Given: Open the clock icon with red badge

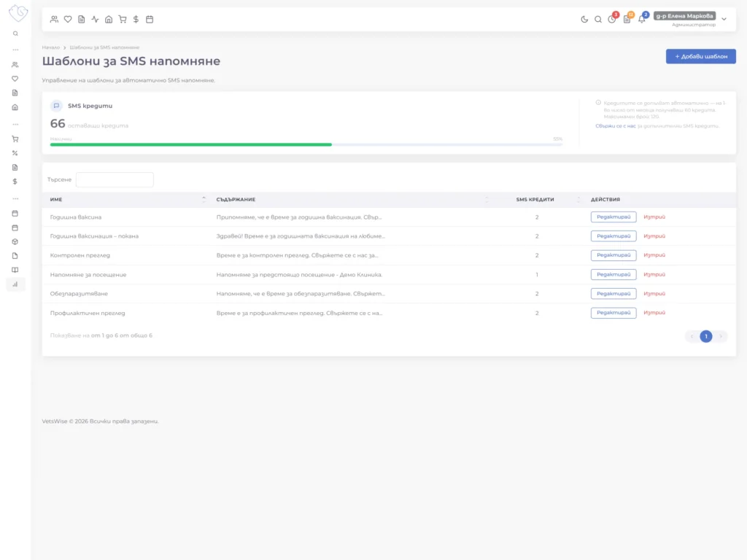Looking at the screenshot, I should tap(612, 19).
